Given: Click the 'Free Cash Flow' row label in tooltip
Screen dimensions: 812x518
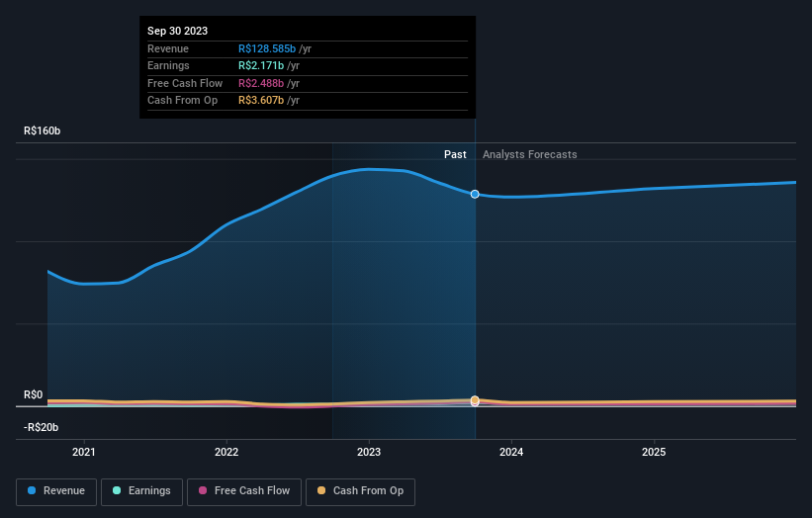Looking at the screenshot, I should pyautogui.click(x=185, y=83).
